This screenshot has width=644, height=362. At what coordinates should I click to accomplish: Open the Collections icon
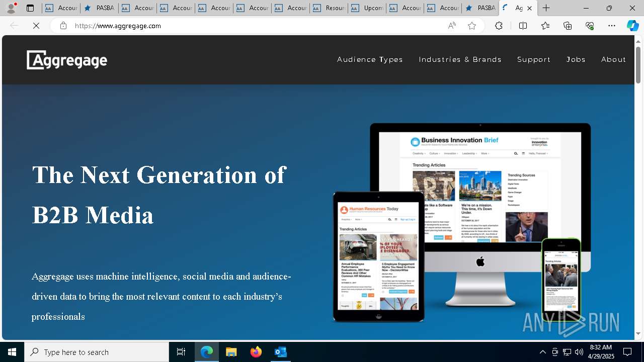coord(568,26)
